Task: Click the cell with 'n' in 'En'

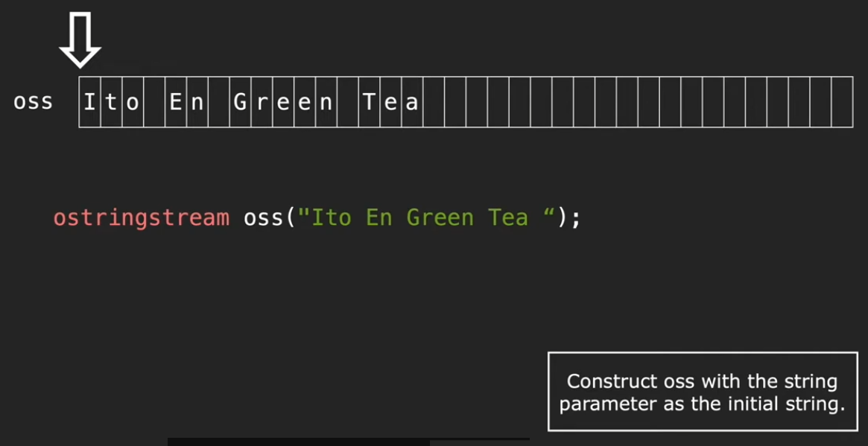Action: [x=197, y=102]
